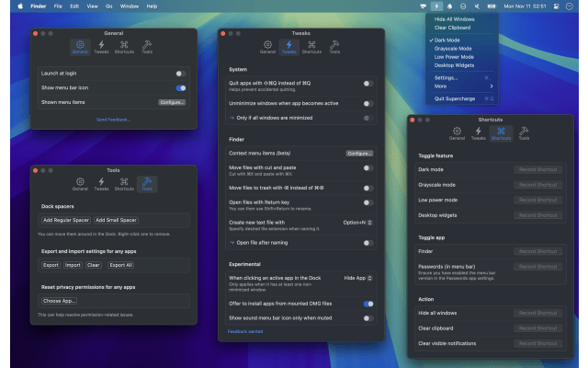Select Tools hammer icon in Tweaks window

coord(334,45)
